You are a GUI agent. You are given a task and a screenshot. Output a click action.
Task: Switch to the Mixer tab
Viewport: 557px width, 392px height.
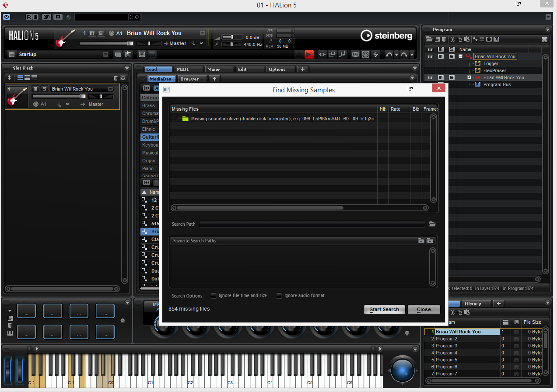(x=220, y=69)
